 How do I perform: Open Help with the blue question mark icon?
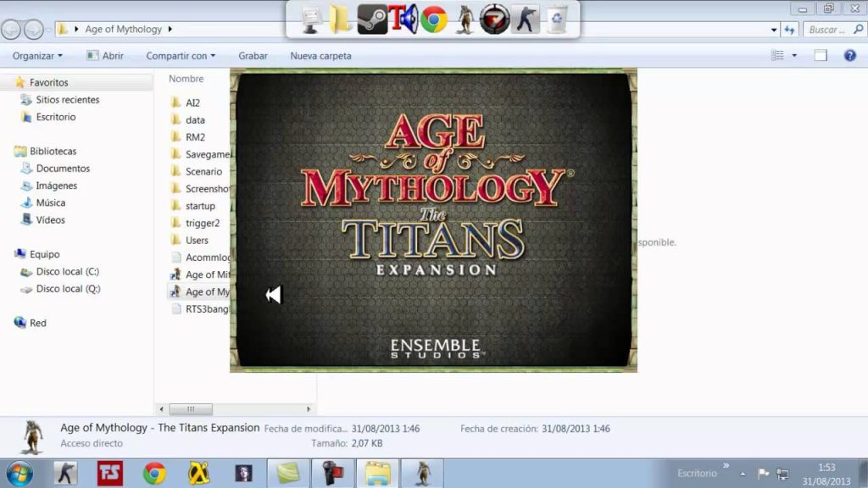pyautogui.click(x=850, y=55)
